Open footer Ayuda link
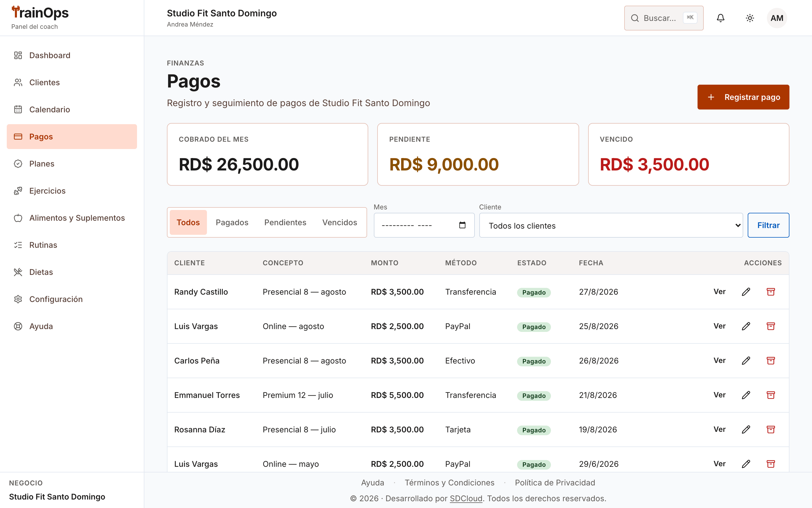 coord(372,483)
